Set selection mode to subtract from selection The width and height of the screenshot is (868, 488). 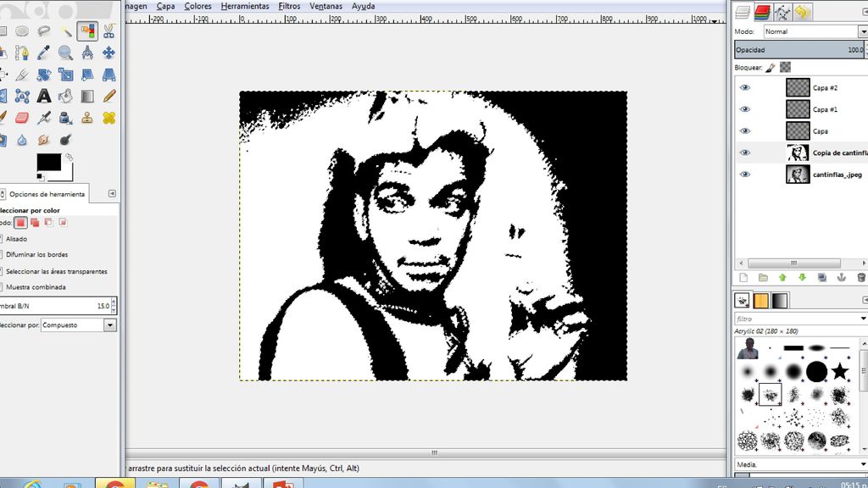(48, 223)
